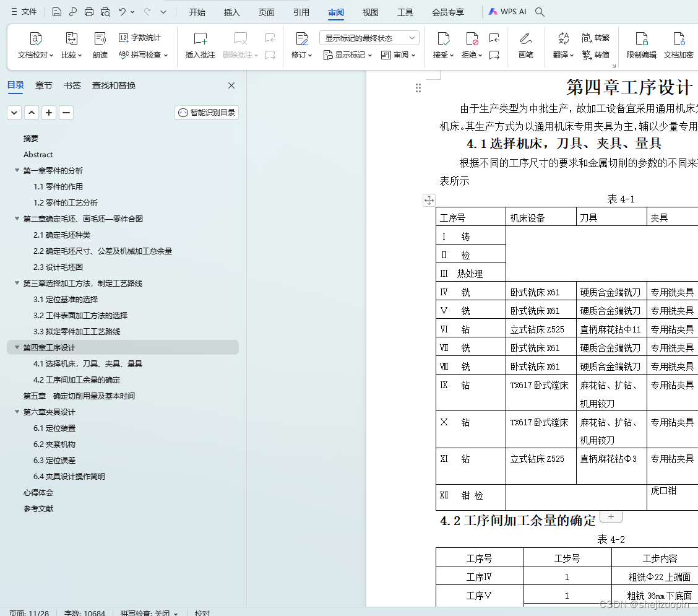The height and width of the screenshot is (616, 698).
Task: Click the outline move up arrow button
Action: point(31,113)
